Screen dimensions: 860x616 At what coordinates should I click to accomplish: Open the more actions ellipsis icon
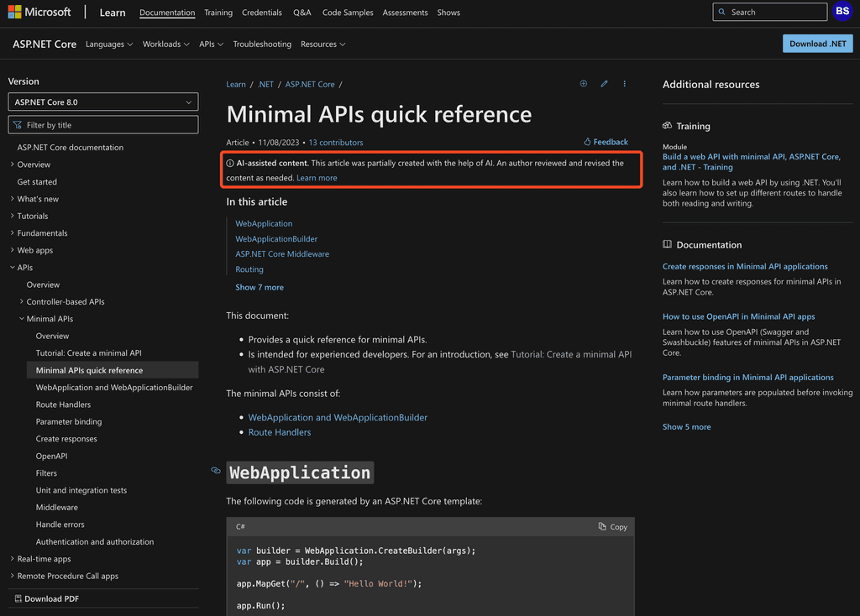pyautogui.click(x=624, y=84)
